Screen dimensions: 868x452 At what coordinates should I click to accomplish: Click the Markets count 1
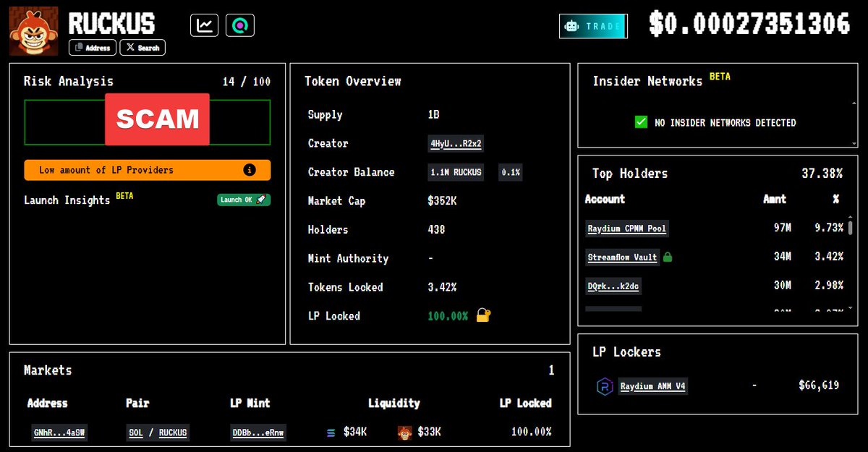click(551, 370)
